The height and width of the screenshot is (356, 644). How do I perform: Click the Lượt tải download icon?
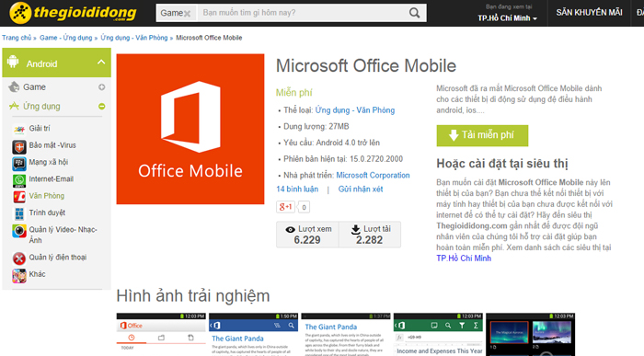(356, 229)
